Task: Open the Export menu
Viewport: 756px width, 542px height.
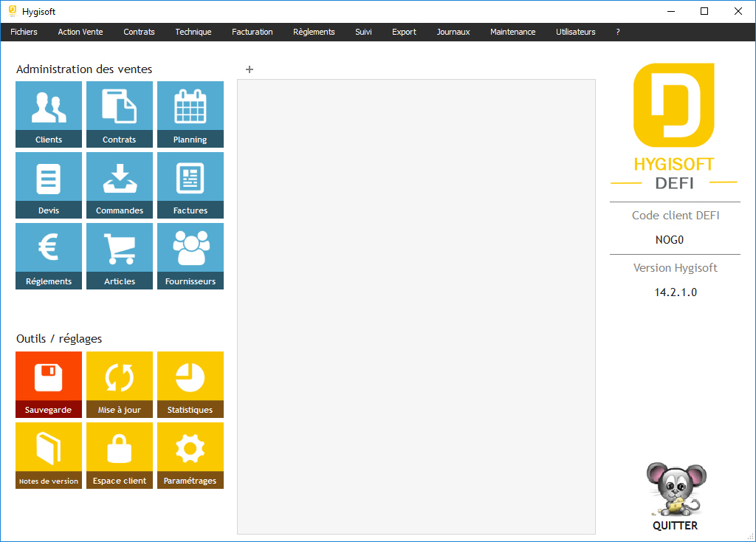Action: pos(404,32)
